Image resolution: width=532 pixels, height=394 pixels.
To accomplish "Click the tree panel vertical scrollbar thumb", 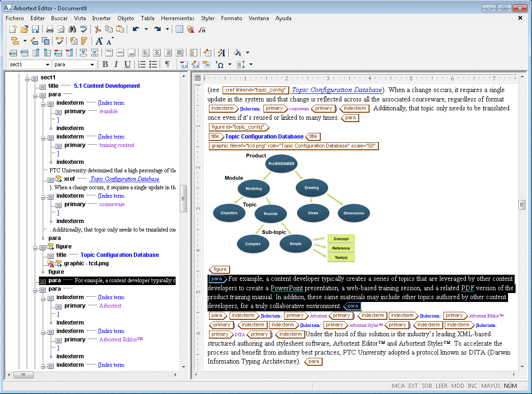I will click(x=183, y=198).
